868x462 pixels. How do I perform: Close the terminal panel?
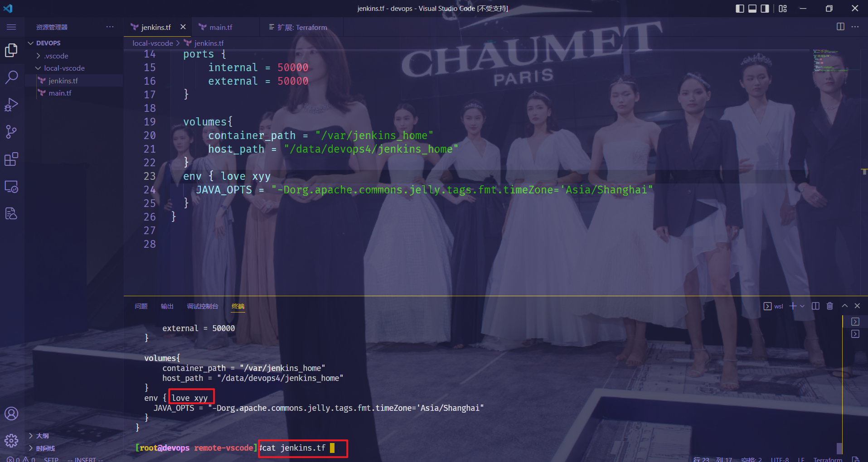point(857,306)
